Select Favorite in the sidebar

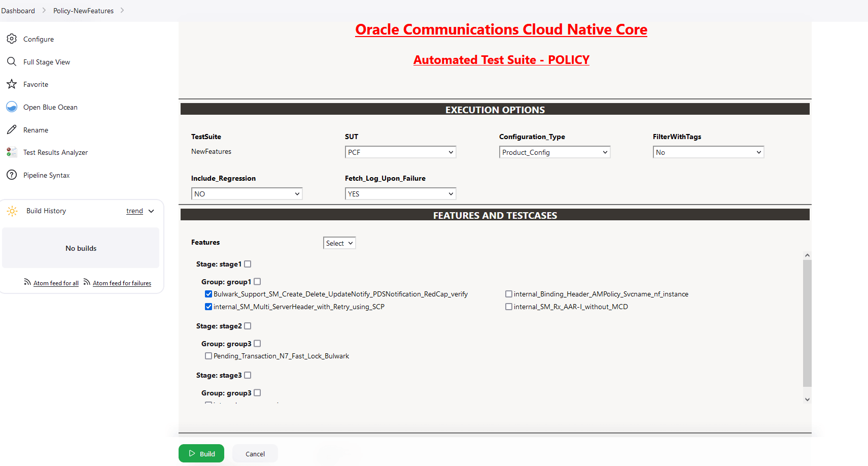[x=36, y=84]
